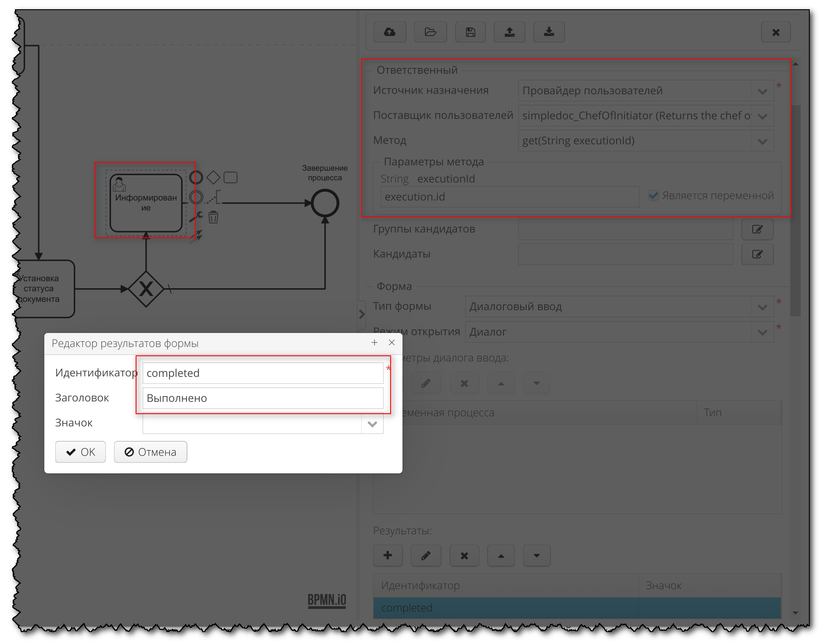Image resolution: width=819 pixels, height=644 pixels.
Task: Click the import file icon on the toolbar
Action: (x=509, y=32)
